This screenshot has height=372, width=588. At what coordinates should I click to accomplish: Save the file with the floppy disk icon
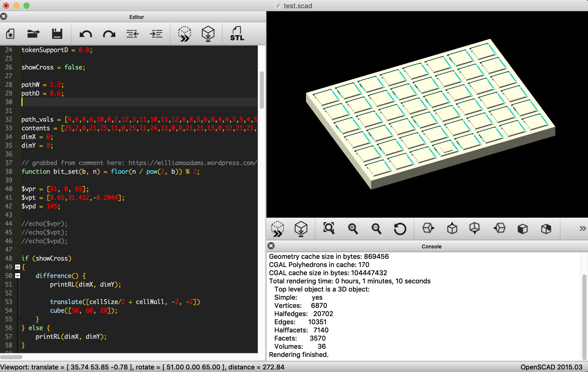57,34
